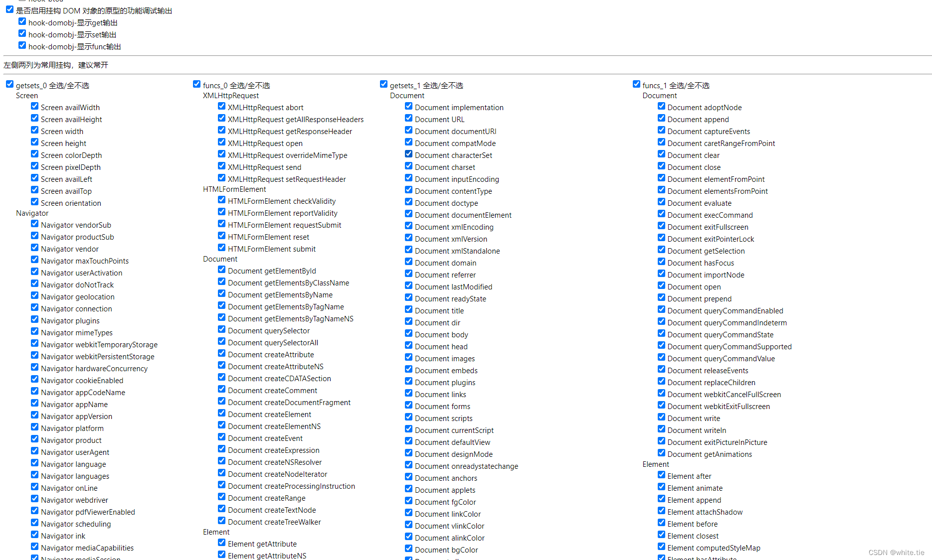Toggle HTMLFormElement submit hook
The width and height of the screenshot is (932, 560).
[221, 247]
